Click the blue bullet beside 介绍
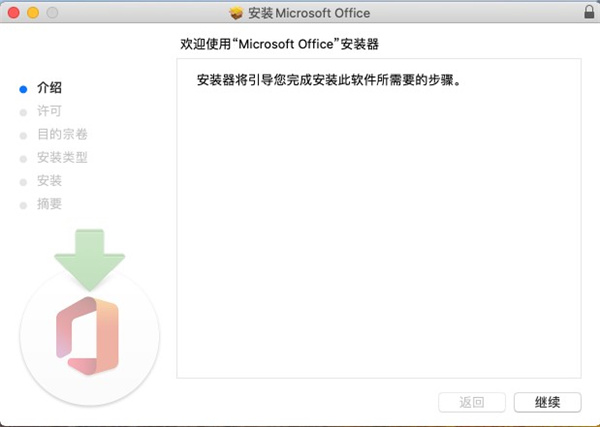This screenshot has width=600, height=427. [23, 89]
